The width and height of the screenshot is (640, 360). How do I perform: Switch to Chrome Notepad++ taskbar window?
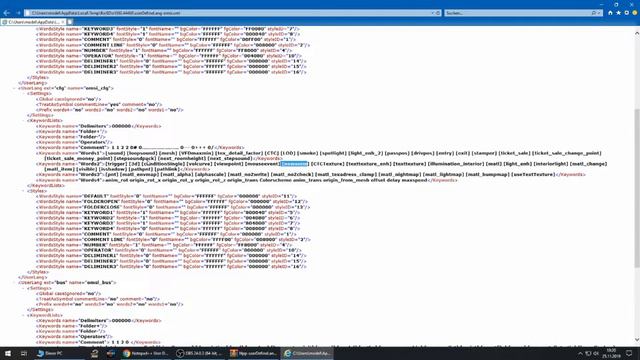(146, 353)
